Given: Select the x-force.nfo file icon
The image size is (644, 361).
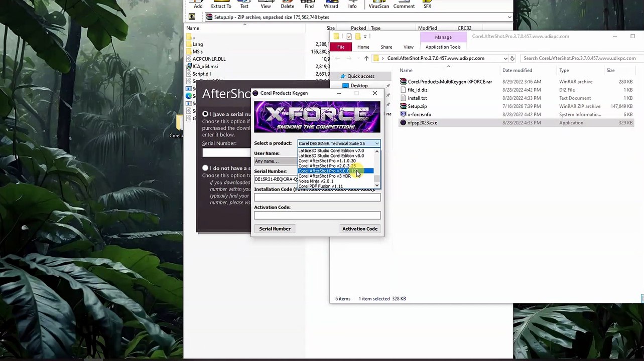Looking at the screenshot, I should click(x=403, y=114).
